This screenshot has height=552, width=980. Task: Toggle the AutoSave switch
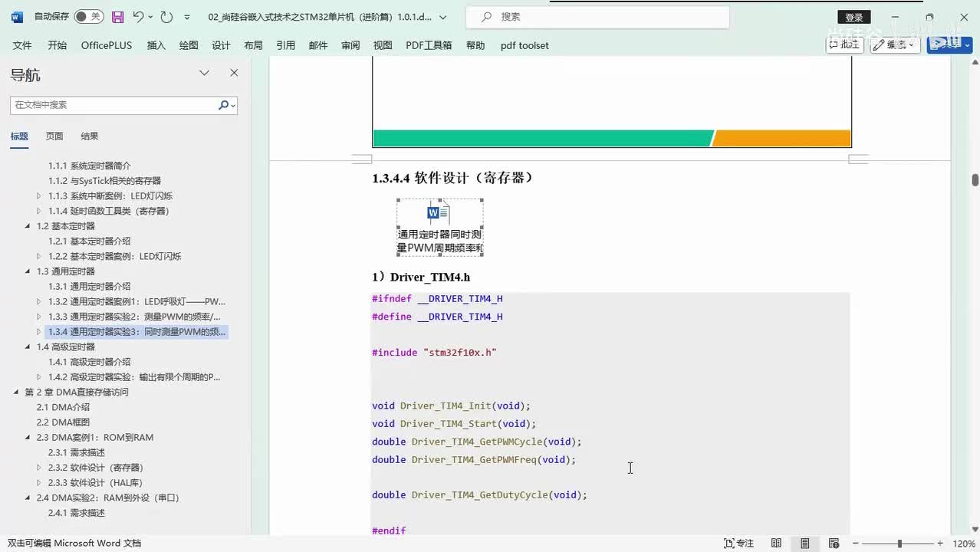pos(89,16)
